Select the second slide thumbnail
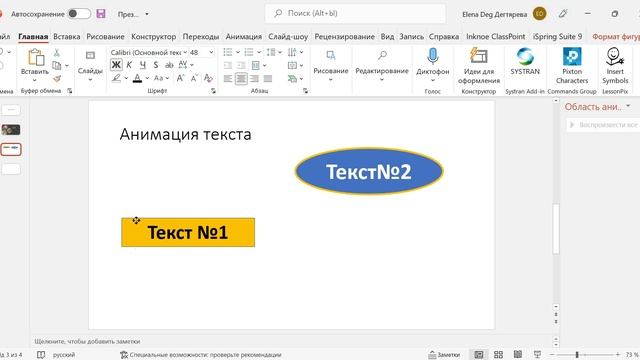 pyautogui.click(x=11, y=130)
